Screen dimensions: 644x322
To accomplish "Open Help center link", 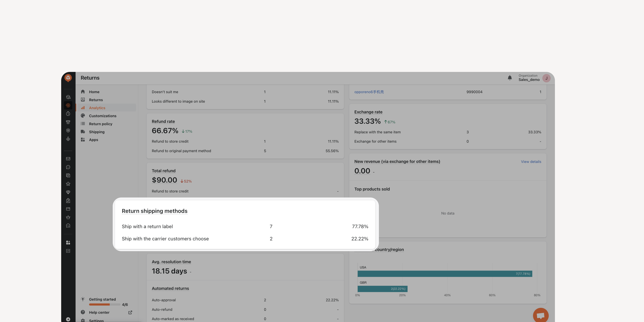I will pos(99,313).
